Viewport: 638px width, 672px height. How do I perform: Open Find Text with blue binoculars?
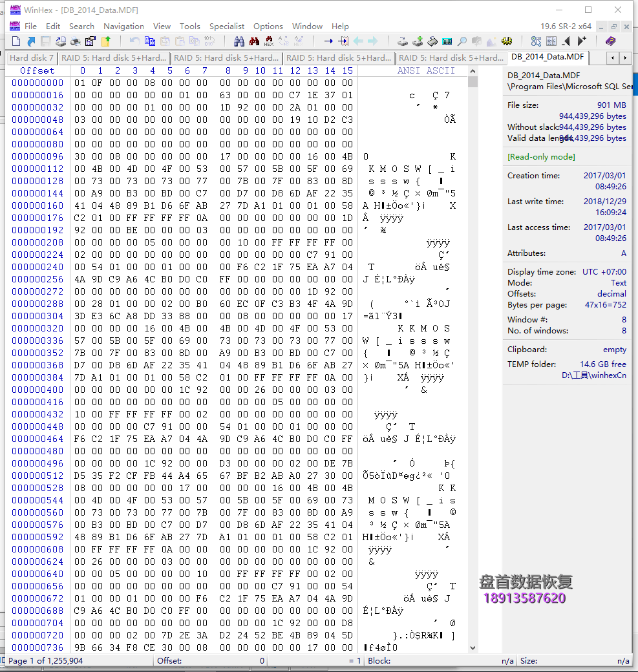tap(239, 41)
